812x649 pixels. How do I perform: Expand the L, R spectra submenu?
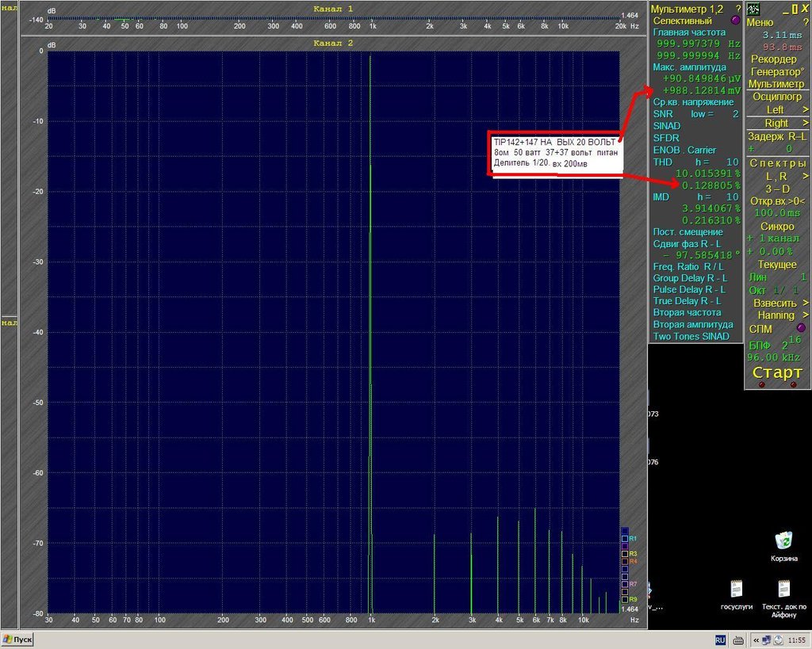pyautogui.click(x=806, y=177)
